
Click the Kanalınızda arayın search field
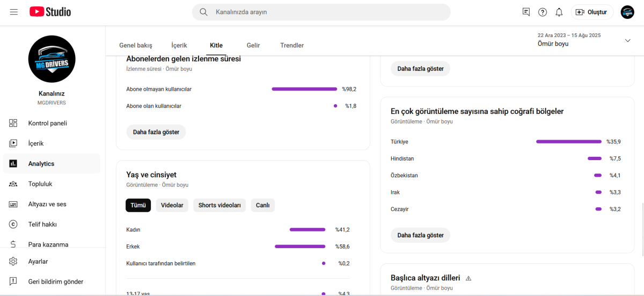pyautogui.click(x=321, y=12)
